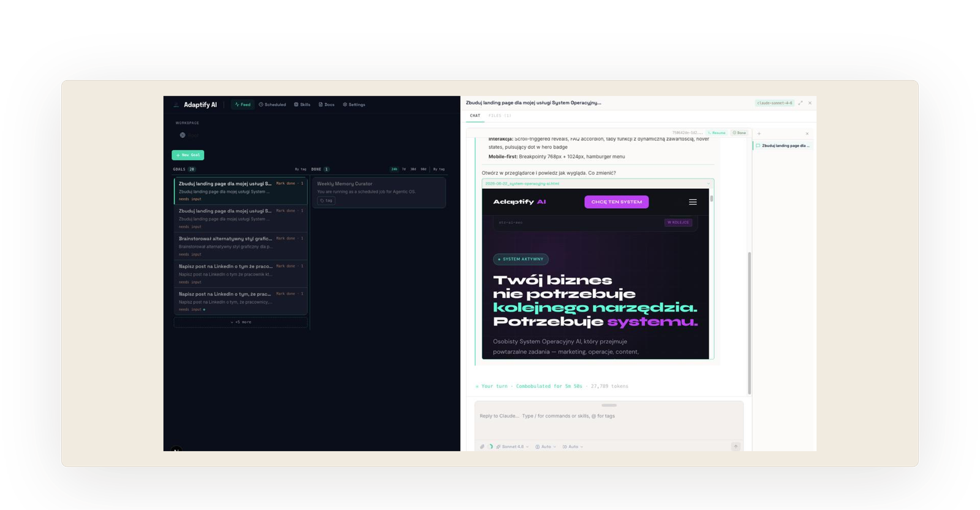Screen dimensions: 980x510
Task: Open the Auto dropdown right after Sonnet 4.8
Action: pos(546,447)
